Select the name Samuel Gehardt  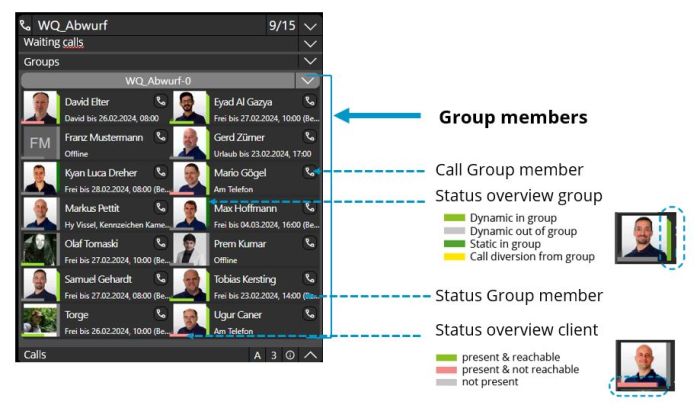[98, 279]
